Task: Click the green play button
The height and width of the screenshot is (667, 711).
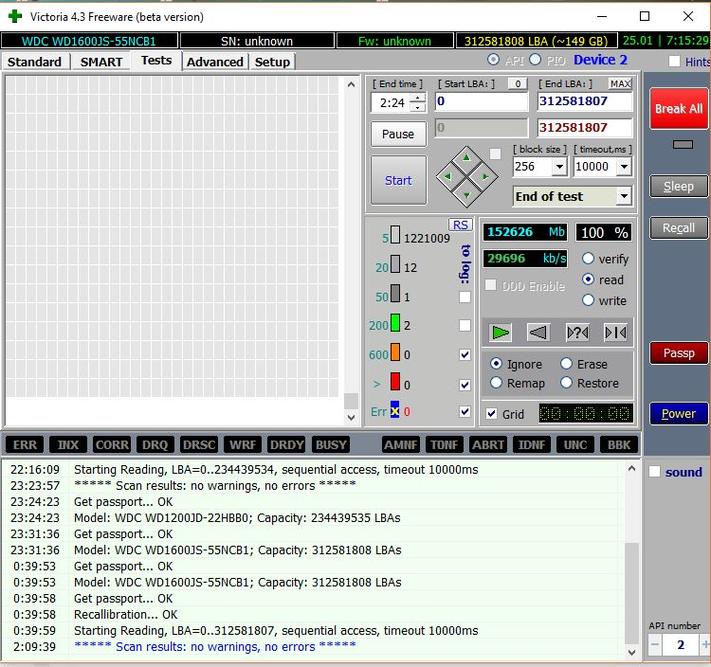Action: point(500,332)
